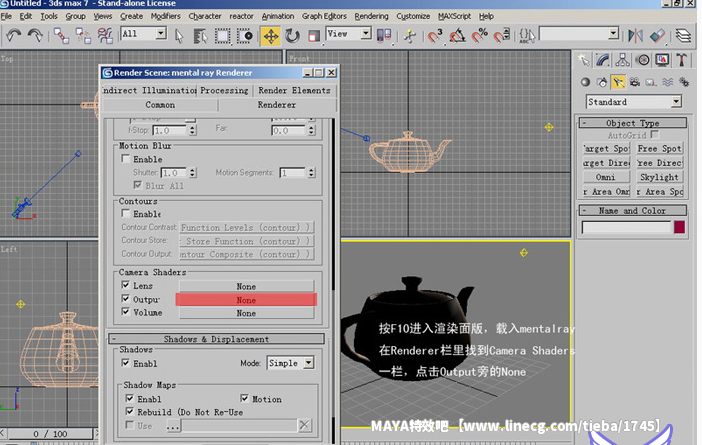This screenshot has width=702, height=445.
Task: Open the Graph Editors menu
Action: 324,16
